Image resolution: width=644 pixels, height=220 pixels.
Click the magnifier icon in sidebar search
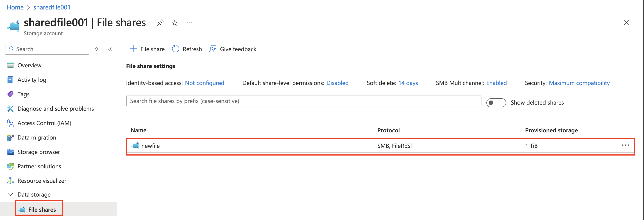tap(11, 49)
